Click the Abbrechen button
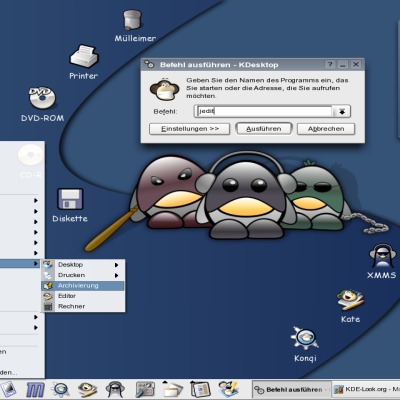The height and width of the screenshot is (400, 400). pos(326,129)
